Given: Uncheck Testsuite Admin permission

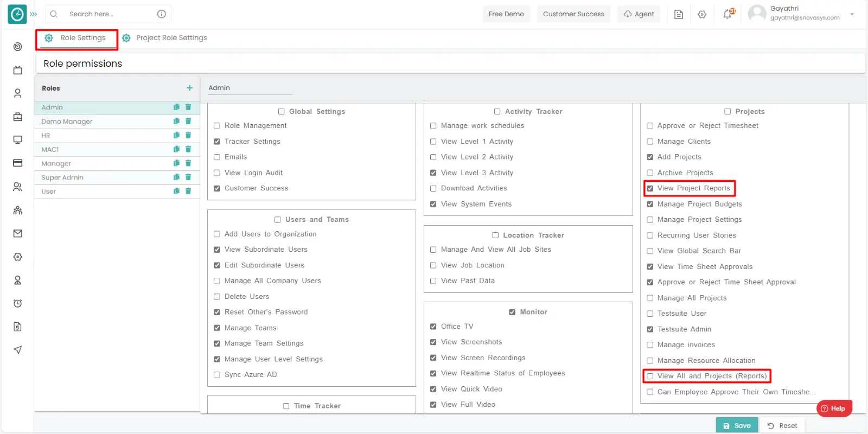Looking at the screenshot, I should [650, 329].
